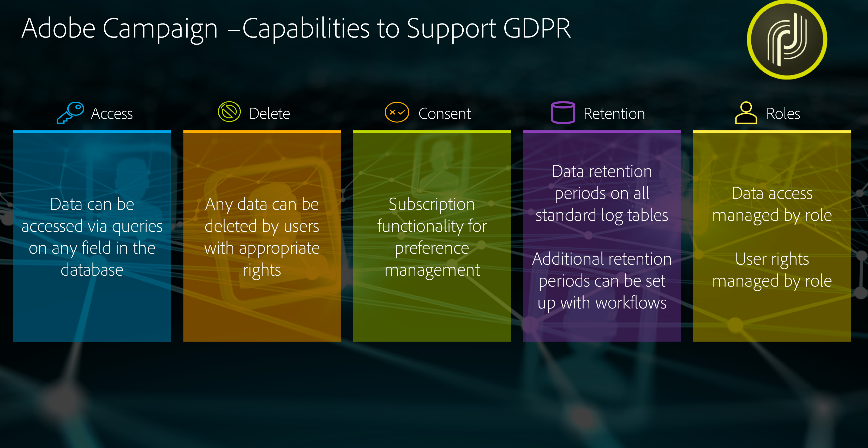
Task: Click the green prohibited Delete icon
Action: point(229,112)
